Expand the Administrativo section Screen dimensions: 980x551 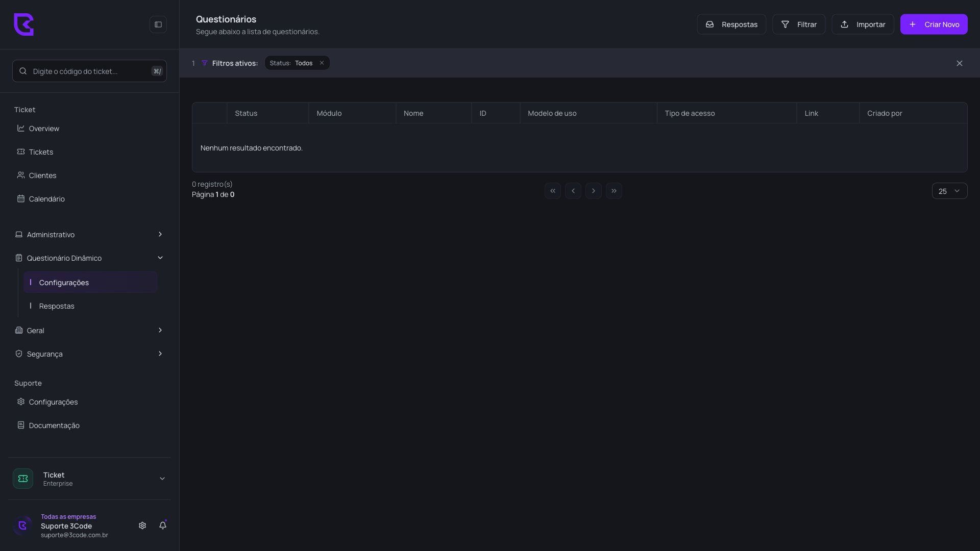click(89, 235)
